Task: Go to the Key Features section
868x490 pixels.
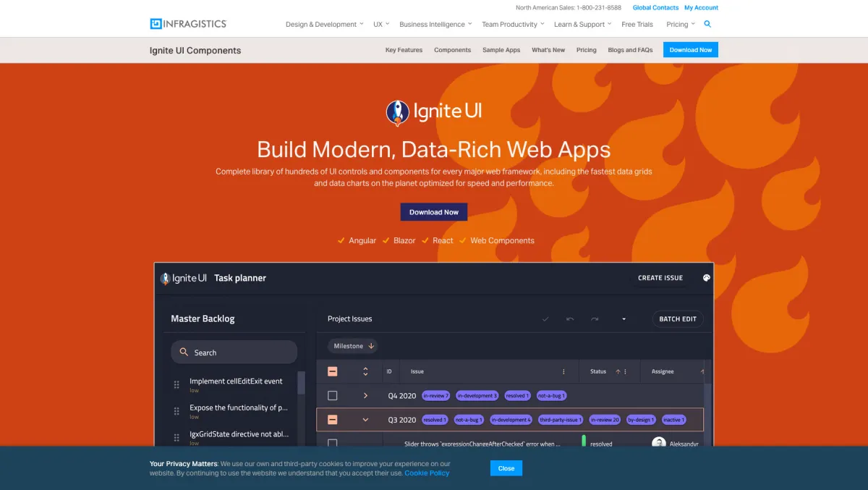Action: pos(404,50)
